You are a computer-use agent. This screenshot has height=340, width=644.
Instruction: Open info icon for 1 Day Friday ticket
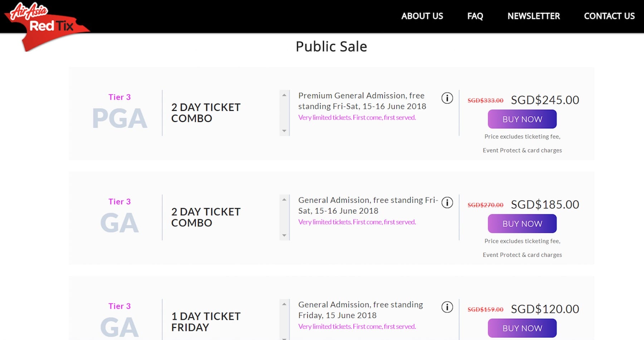447,307
